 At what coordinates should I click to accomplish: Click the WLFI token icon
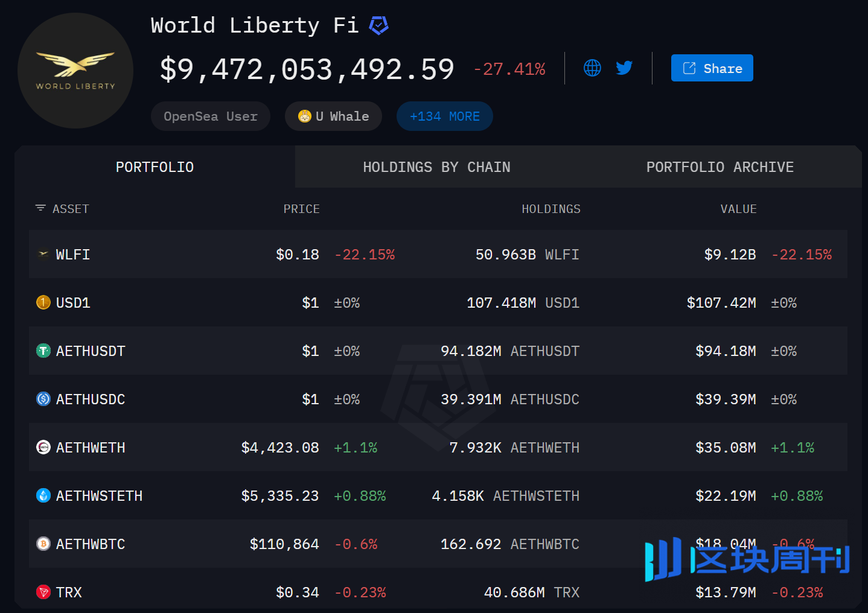point(43,254)
